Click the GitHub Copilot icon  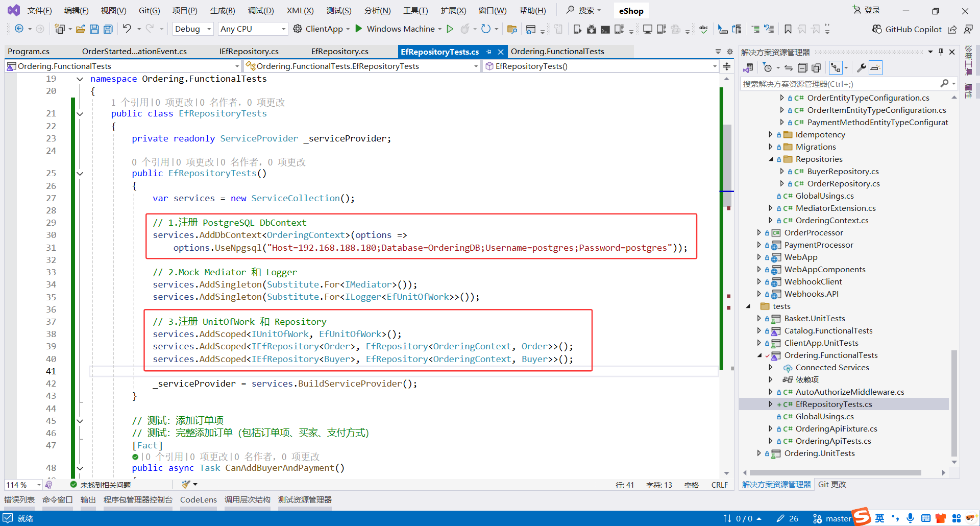point(877,29)
